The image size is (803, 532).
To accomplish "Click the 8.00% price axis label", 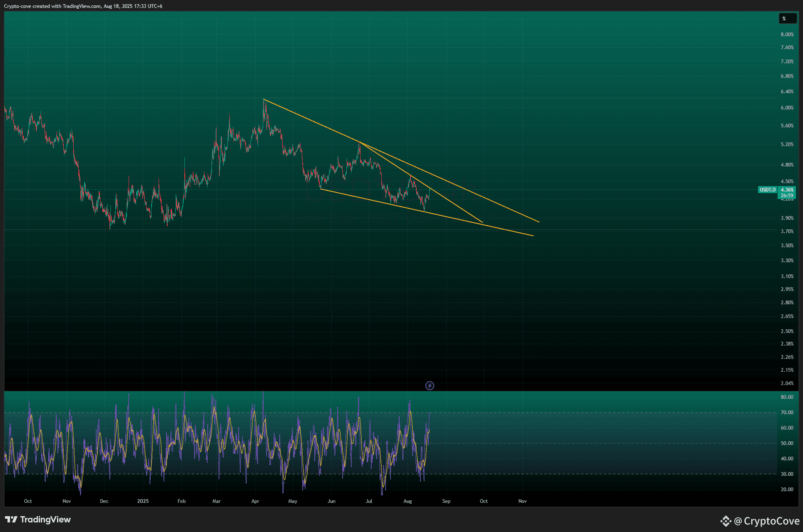I will [x=787, y=35].
